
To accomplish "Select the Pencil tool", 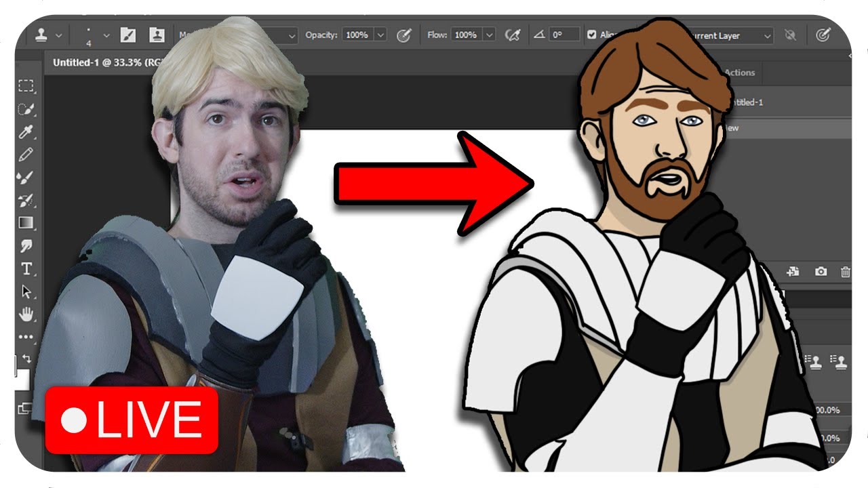I will (x=26, y=155).
